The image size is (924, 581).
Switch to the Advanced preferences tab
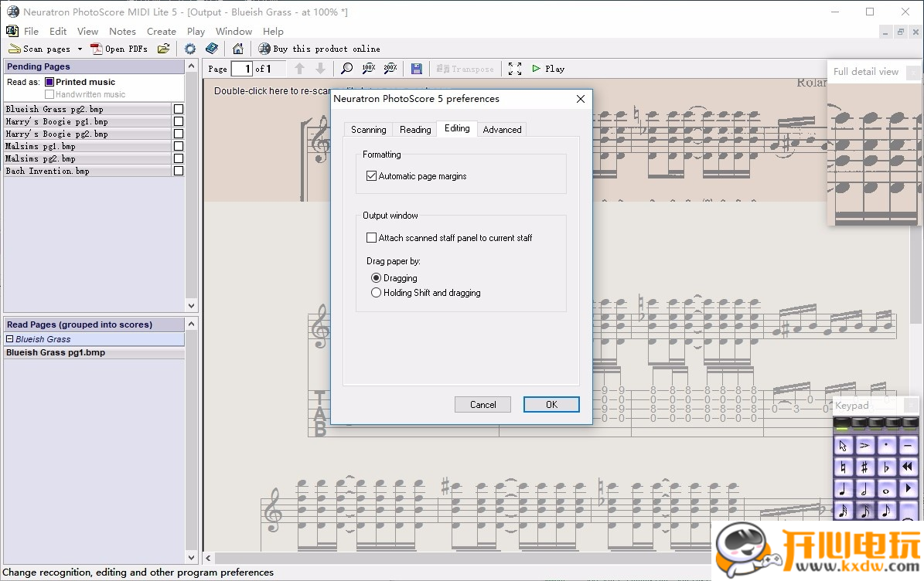tap(502, 130)
